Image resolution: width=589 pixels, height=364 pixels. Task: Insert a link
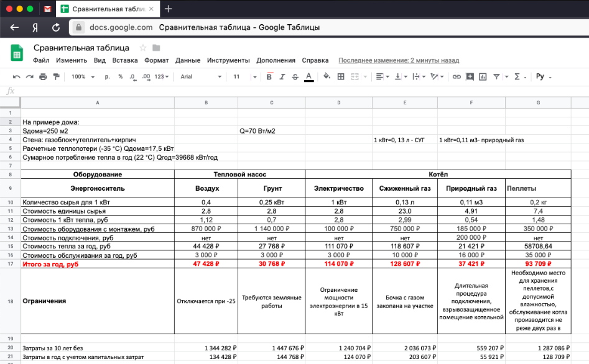point(457,77)
